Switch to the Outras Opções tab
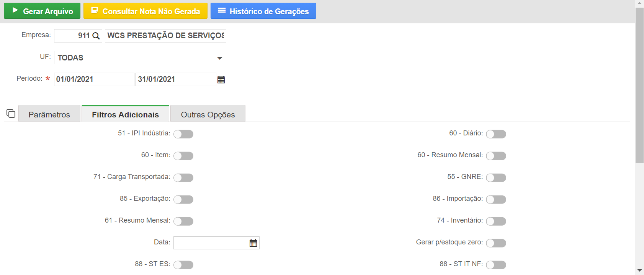Image resolution: width=644 pixels, height=275 pixels. 208,114
